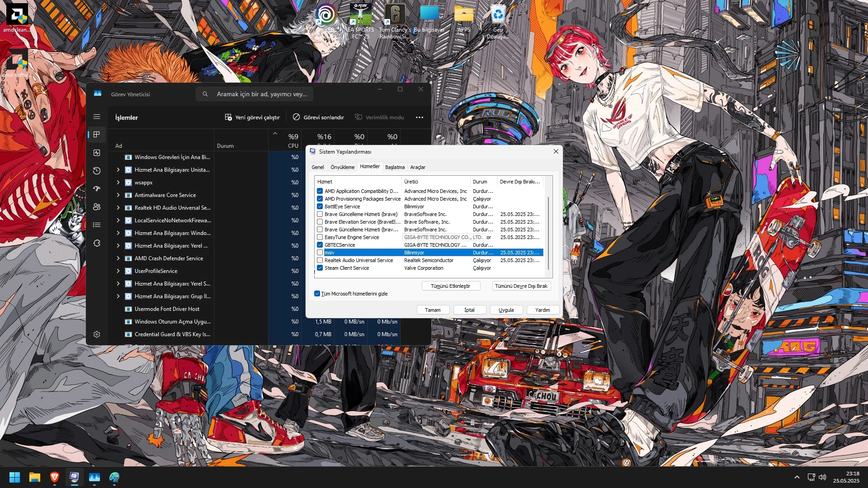Cancel with the İptal button
This screenshot has width=868, height=488.
click(x=470, y=310)
